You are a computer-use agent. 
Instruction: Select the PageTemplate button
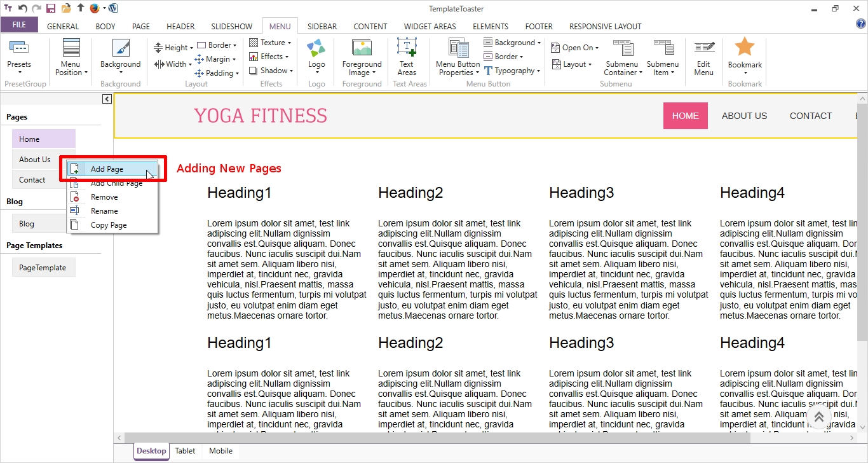(43, 268)
